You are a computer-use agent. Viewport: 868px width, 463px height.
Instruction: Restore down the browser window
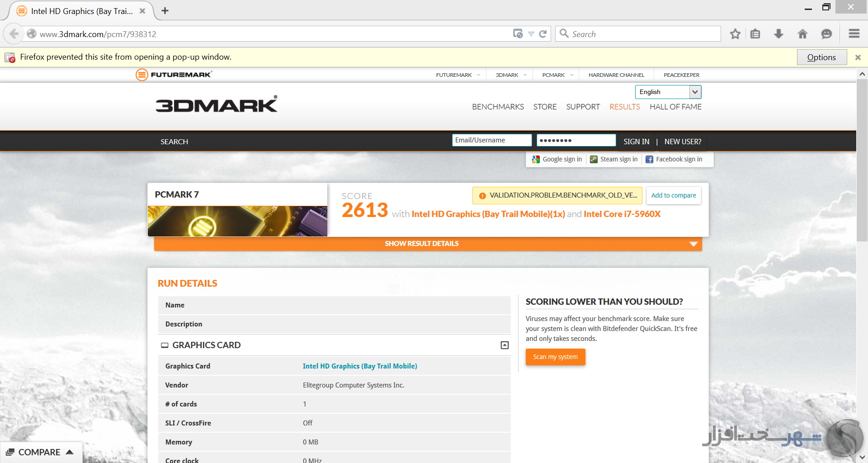[826, 7]
